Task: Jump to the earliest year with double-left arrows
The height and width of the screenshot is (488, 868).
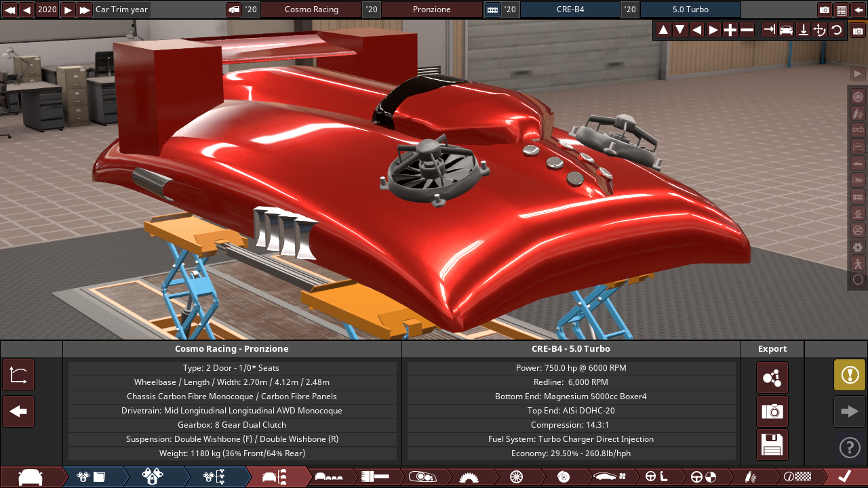Action: (10, 9)
